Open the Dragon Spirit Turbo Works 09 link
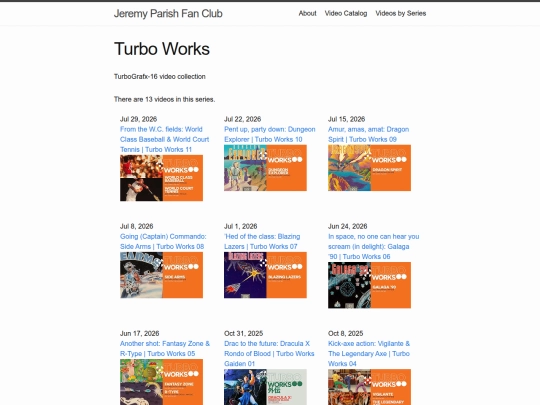The height and width of the screenshot is (405, 540). [368, 134]
